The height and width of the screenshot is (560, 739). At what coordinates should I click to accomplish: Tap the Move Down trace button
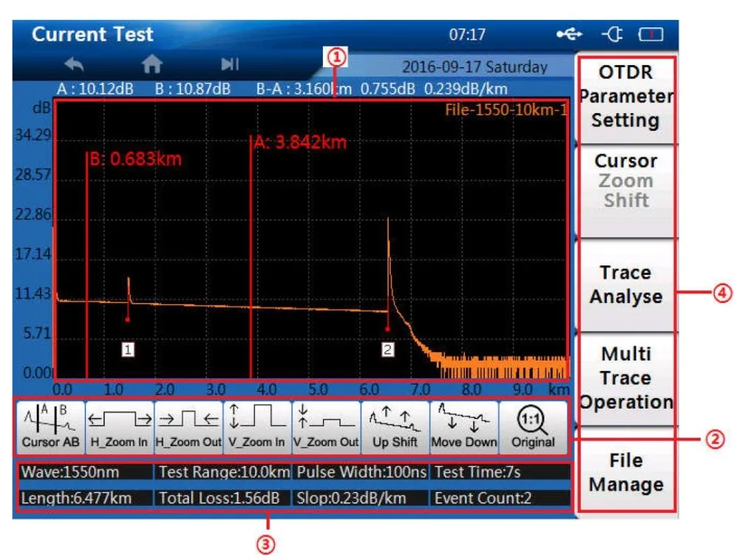(x=464, y=427)
